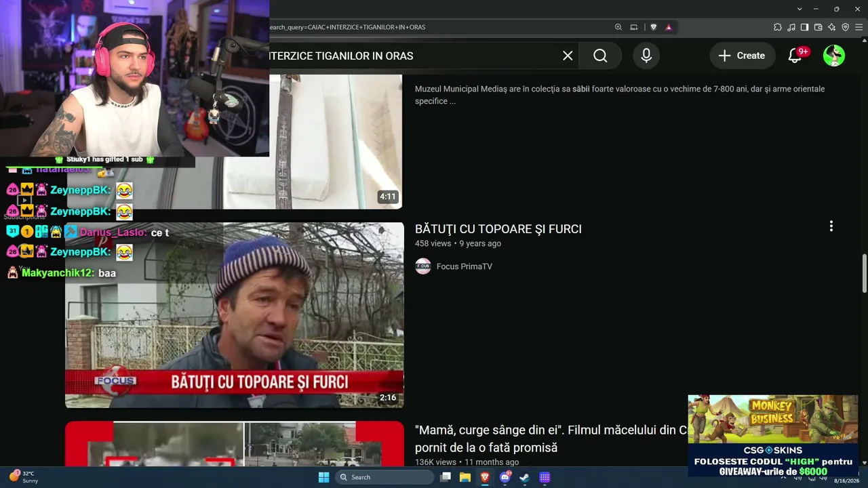Click the 458 views 9 years ago text
The height and width of the screenshot is (488, 868).
pyautogui.click(x=458, y=243)
